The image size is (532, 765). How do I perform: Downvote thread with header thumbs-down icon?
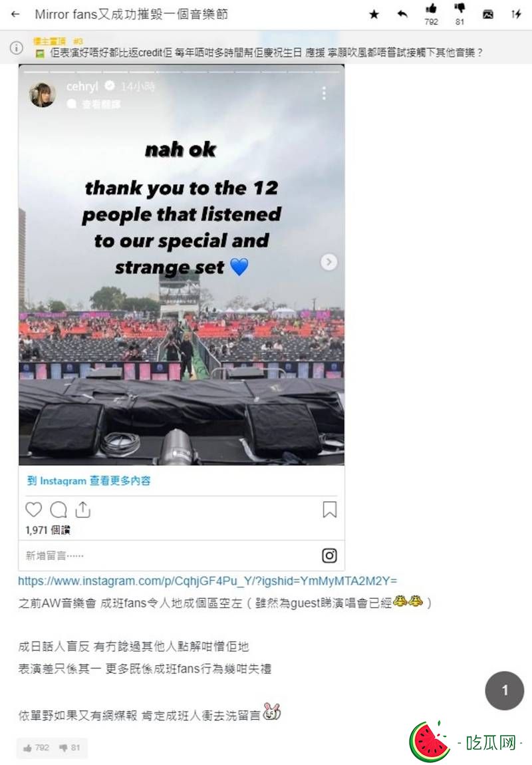(x=460, y=8)
